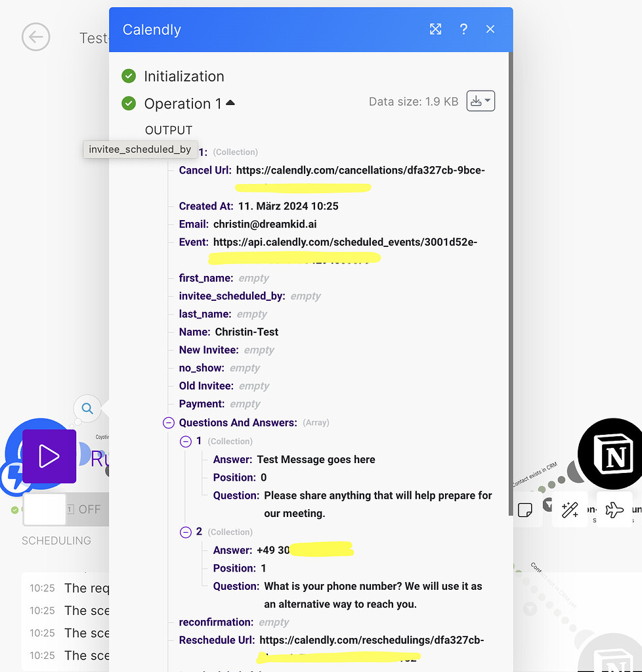Collapse the Questions And Answers array

[x=169, y=422]
